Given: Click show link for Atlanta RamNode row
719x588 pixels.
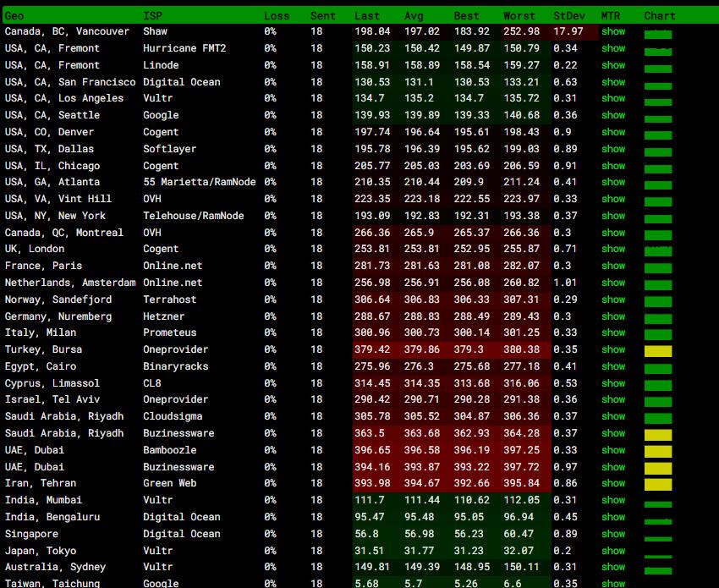Looking at the screenshot, I should [613, 182].
